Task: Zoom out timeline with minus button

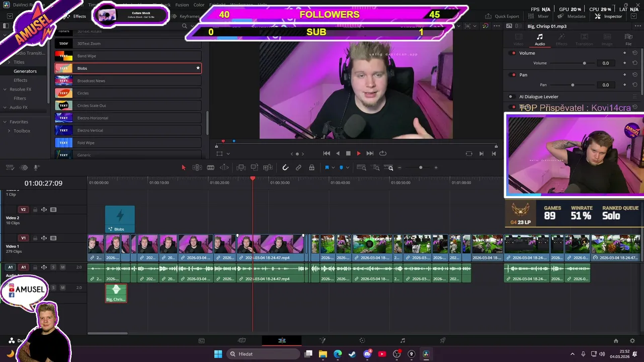Action: 399,167
